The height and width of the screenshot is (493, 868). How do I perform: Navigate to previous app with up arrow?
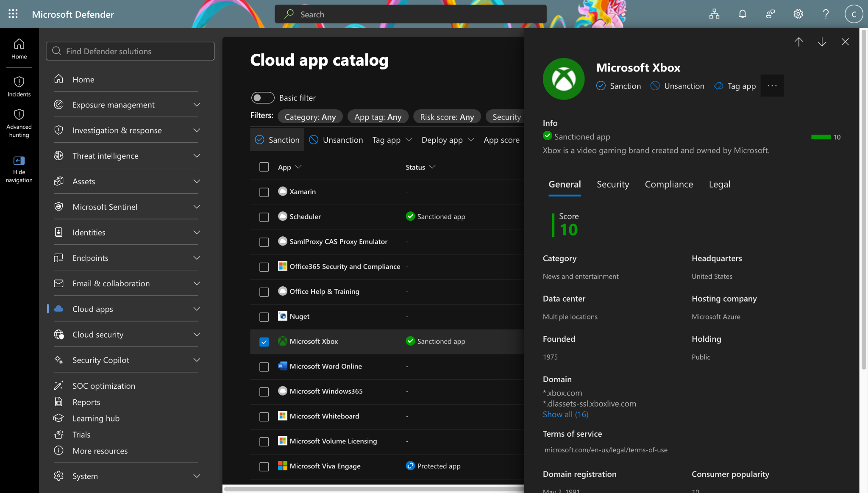click(798, 42)
